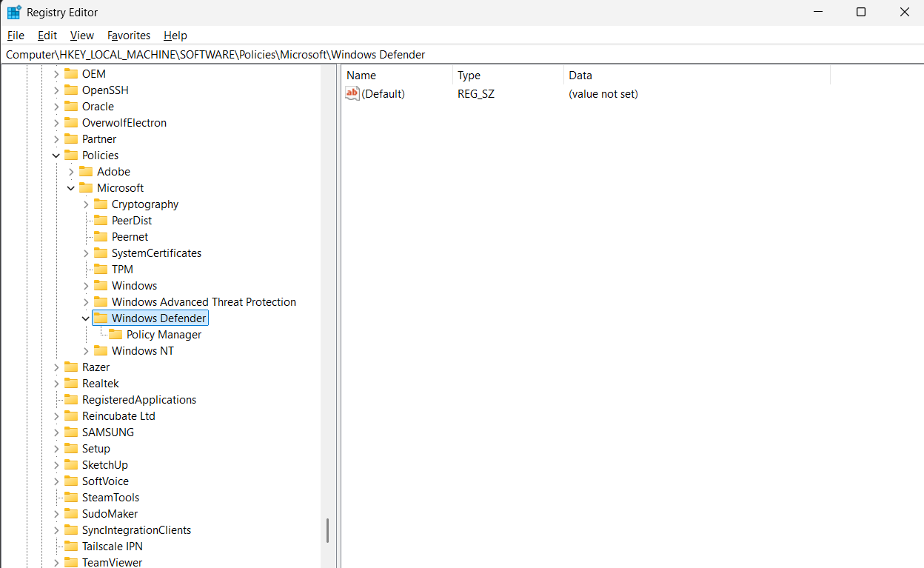Open the Favorites menu
The height and width of the screenshot is (568, 924).
pos(129,36)
